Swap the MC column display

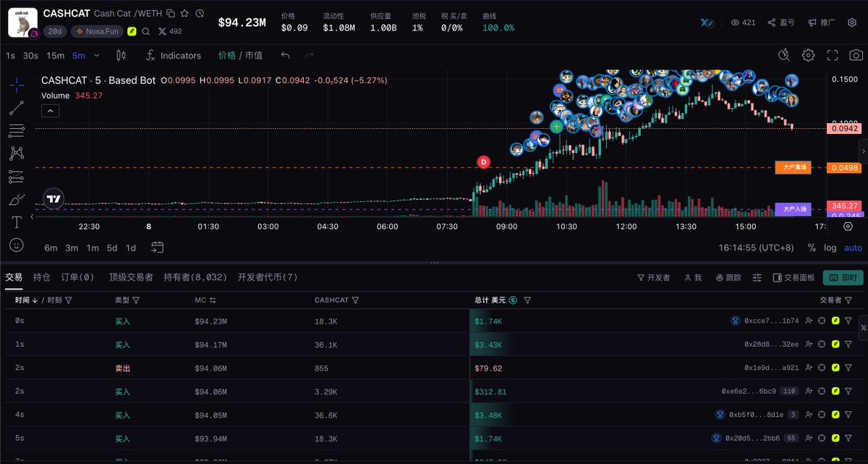[x=213, y=300]
